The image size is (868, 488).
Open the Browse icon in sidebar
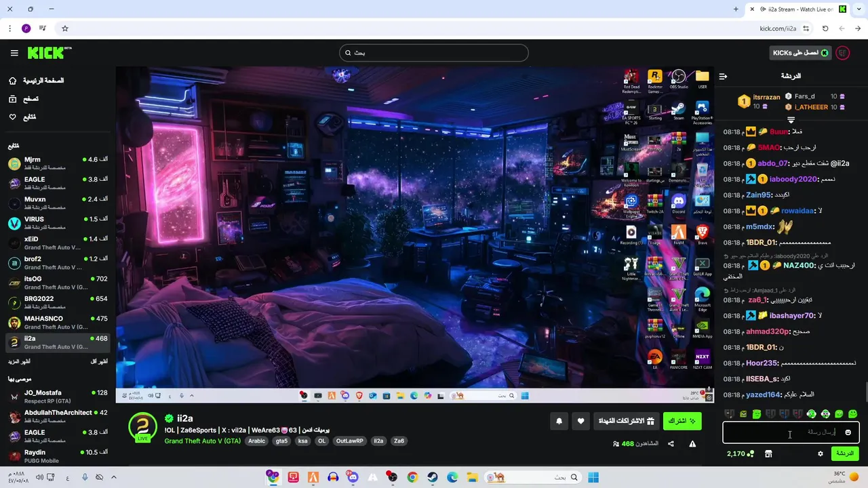[x=13, y=99]
